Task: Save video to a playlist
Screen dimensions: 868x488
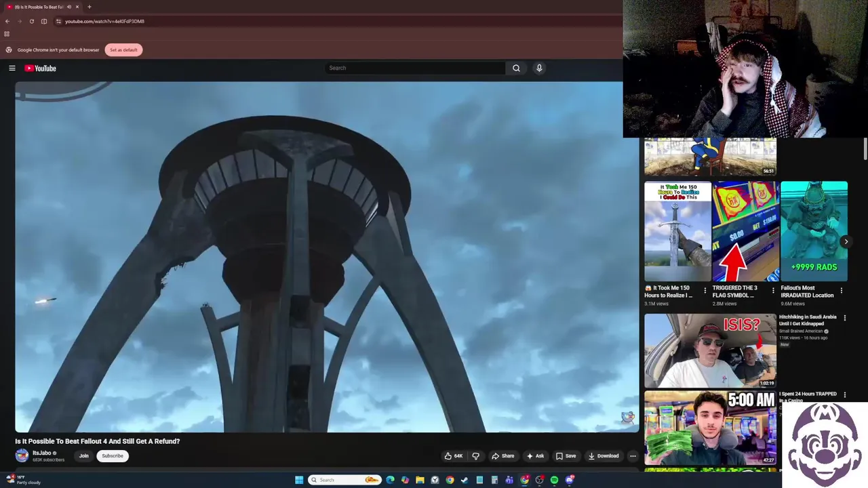Action: point(566,455)
